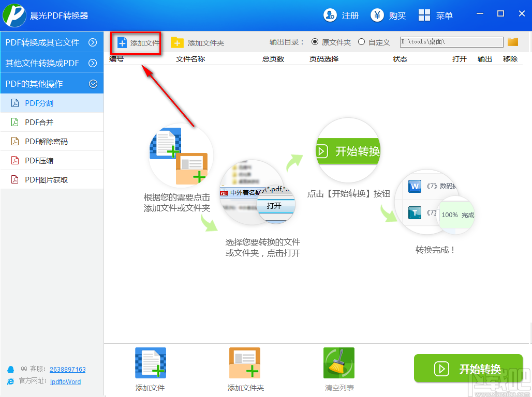This screenshot has width=532, height=397.
Task: Select the 原文件夹 radio button
Action: [x=315, y=42]
